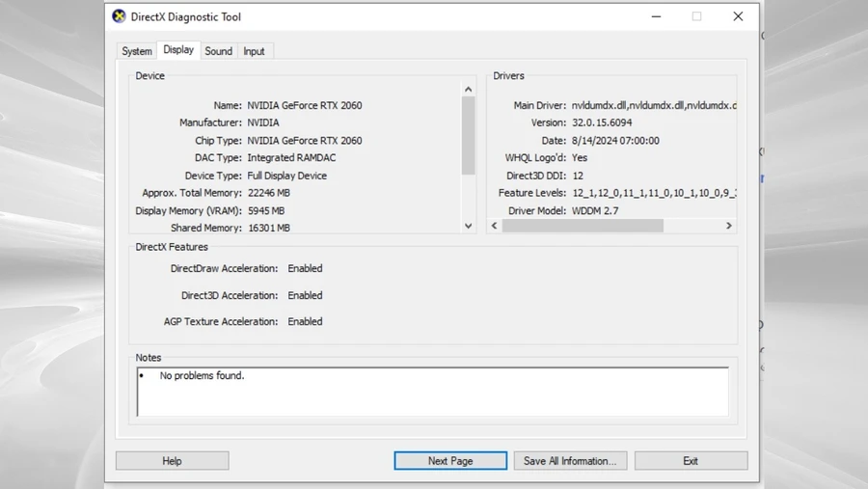
Task: Click the Device list vertical scrollbar thumb
Action: click(x=469, y=136)
